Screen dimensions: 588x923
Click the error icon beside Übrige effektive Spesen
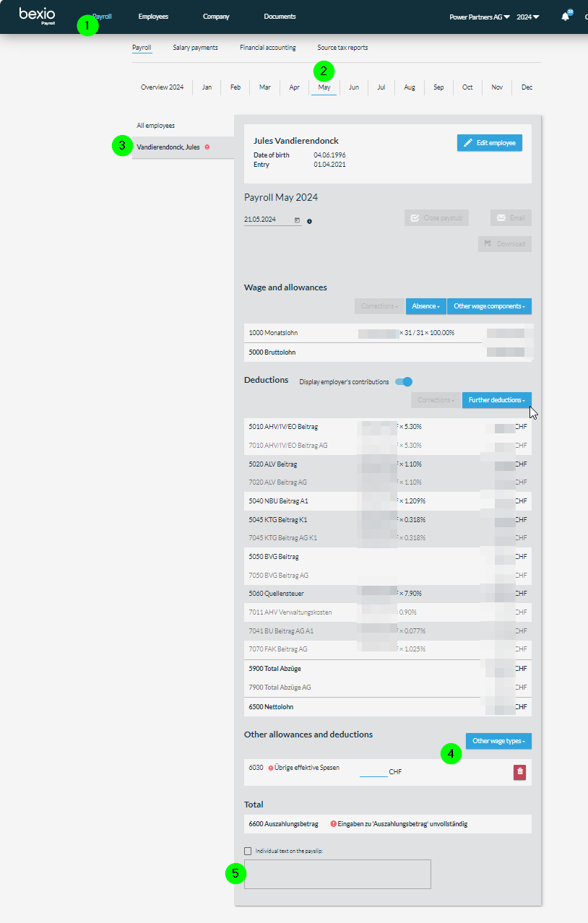271,768
